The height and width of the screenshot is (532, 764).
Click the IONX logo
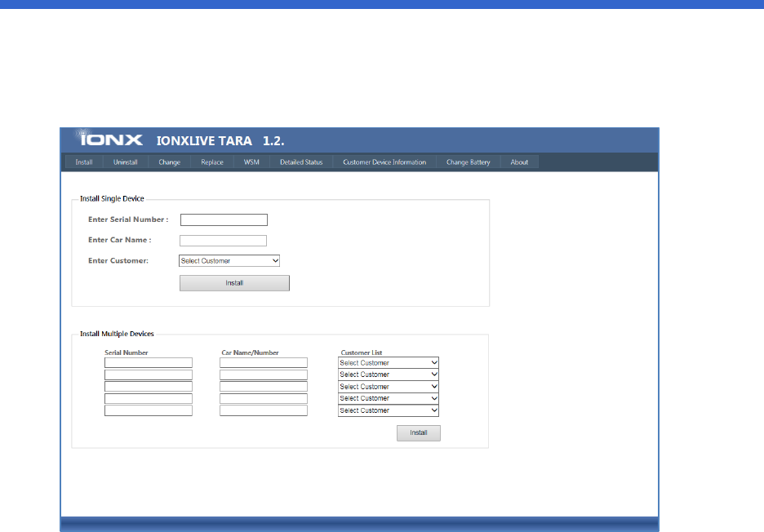109,138
